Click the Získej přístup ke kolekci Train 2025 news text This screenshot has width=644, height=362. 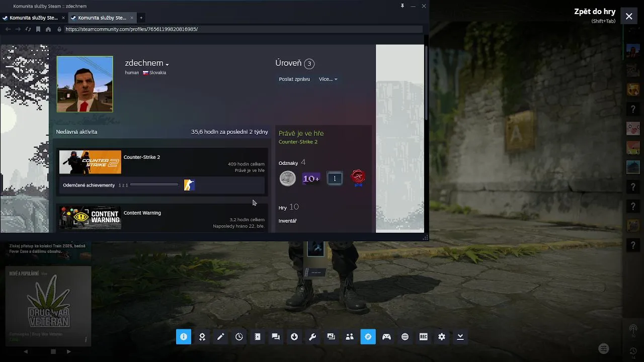(x=47, y=248)
